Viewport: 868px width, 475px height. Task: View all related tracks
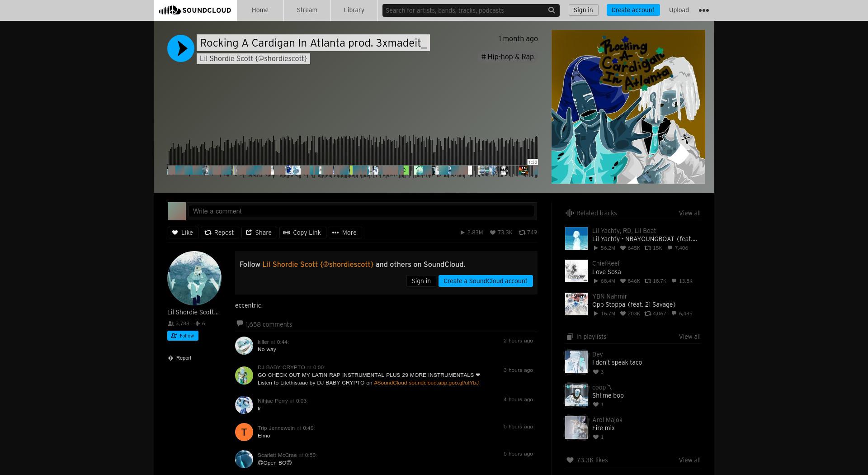pos(689,213)
